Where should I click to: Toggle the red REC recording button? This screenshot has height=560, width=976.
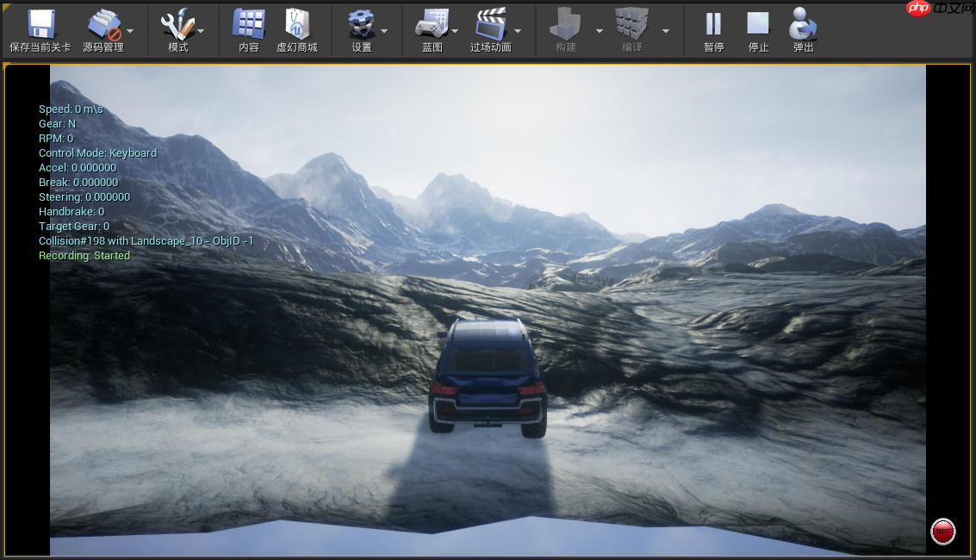tap(943, 532)
